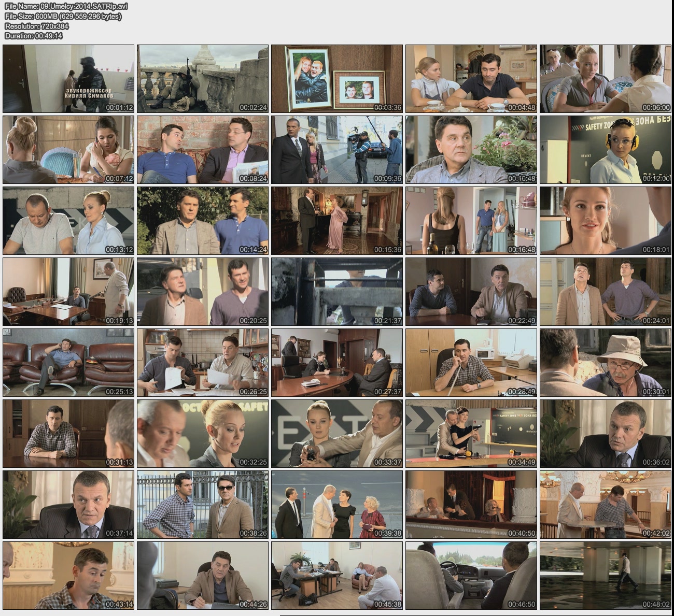Image resolution: width=674 pixels, height=616 pixels.
Task: Click the File Name text line
Action: click(66, 6)
